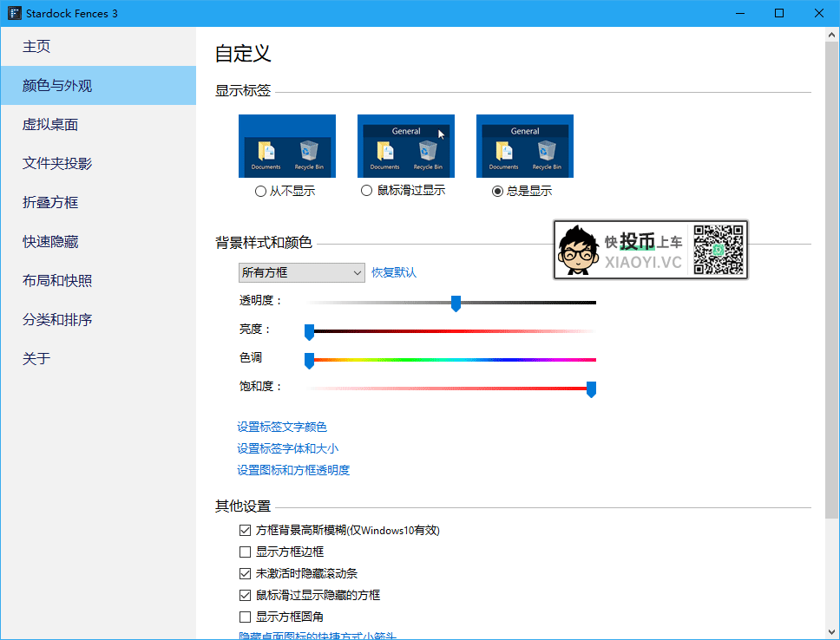Image resolution: width=840 pixels, height=640 pixels.
Task: Click the scrollbar down arrow
Action: point(831,632)
